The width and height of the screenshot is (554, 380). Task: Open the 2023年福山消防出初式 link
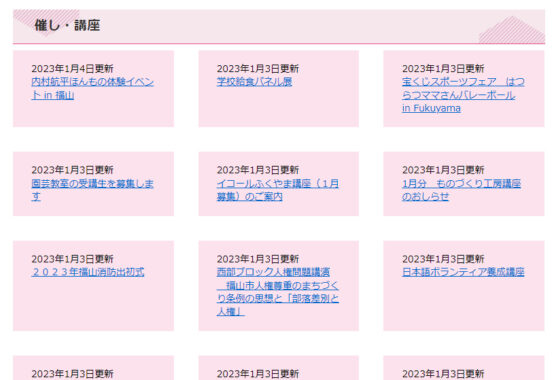coord(88,272)
